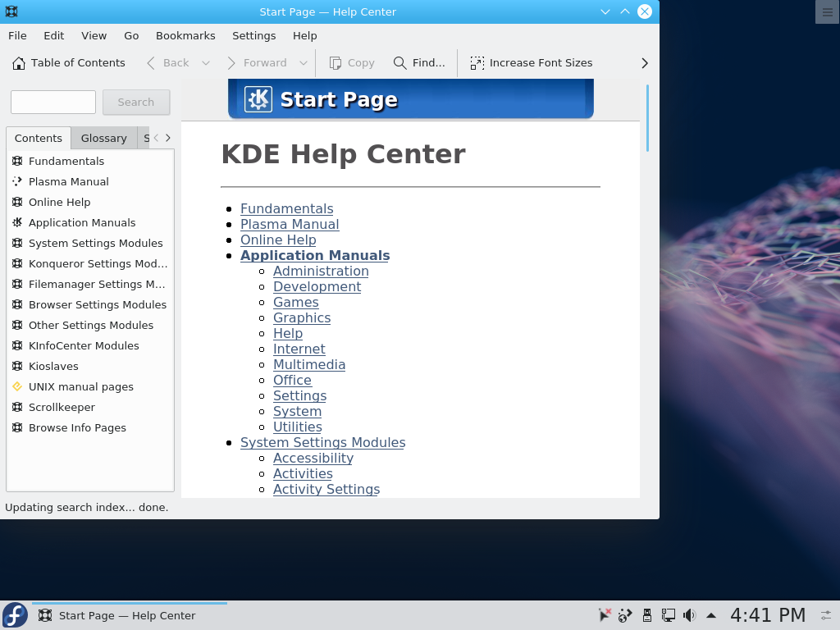Open the Help menu
The image size is (840, 630).
pyautogui.click(x=305, y=36)
